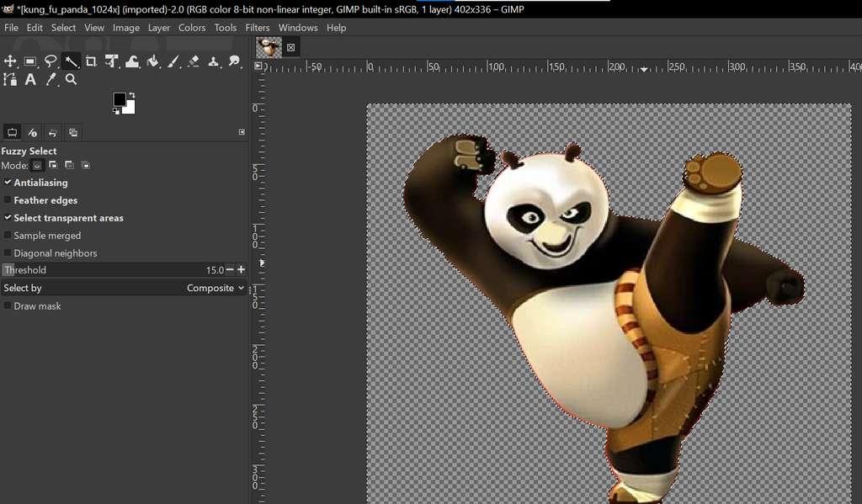Open the Windows menu
The height and width of the screenshot is (504, 862).
click(x=298, y=28)
